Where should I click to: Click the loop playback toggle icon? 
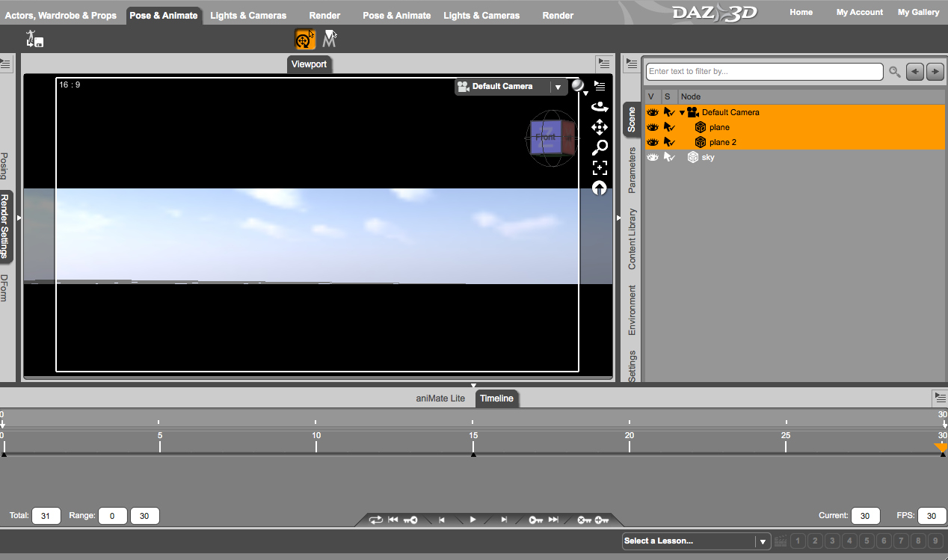(375, 520)
